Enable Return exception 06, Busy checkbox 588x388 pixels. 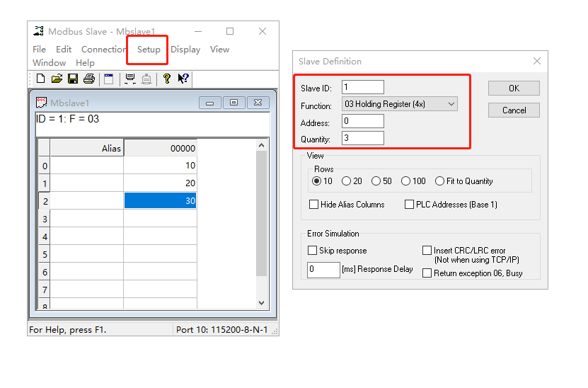(427, 273)
